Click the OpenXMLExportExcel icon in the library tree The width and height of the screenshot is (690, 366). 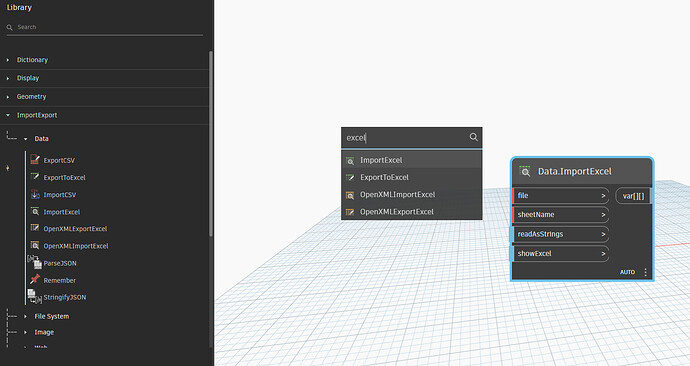(35, 228)
